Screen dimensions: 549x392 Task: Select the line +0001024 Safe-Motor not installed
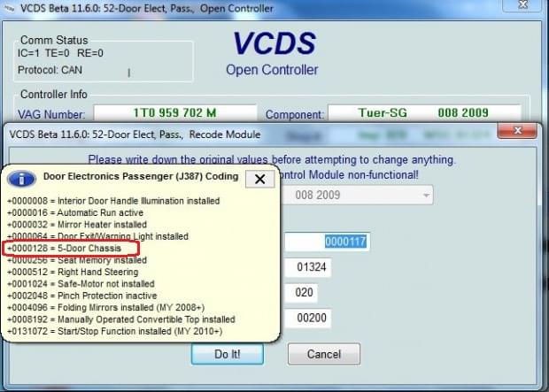[x=81, y=284]
